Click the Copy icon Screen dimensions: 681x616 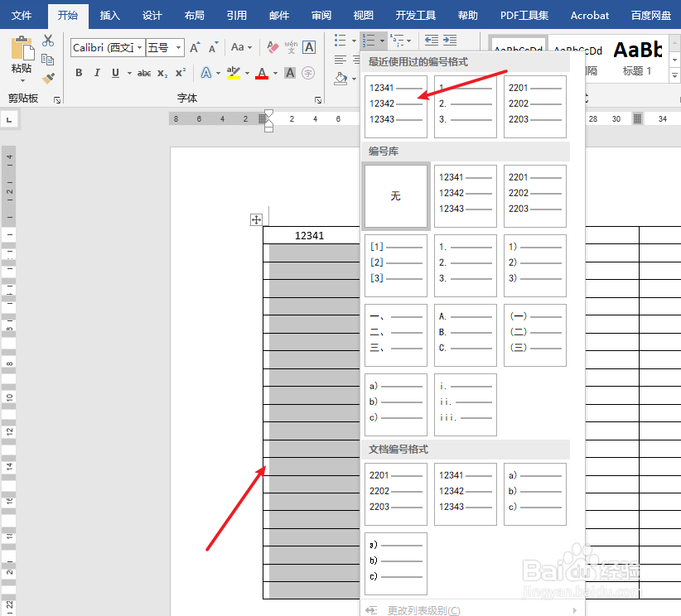[48, 59]
